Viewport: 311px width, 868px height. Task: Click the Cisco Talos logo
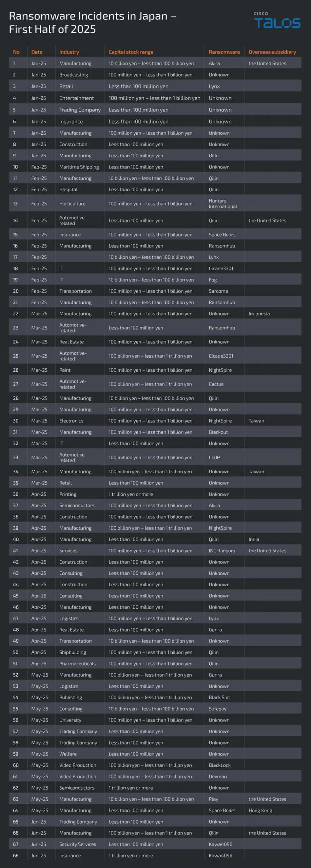click(x=277, y=20)
